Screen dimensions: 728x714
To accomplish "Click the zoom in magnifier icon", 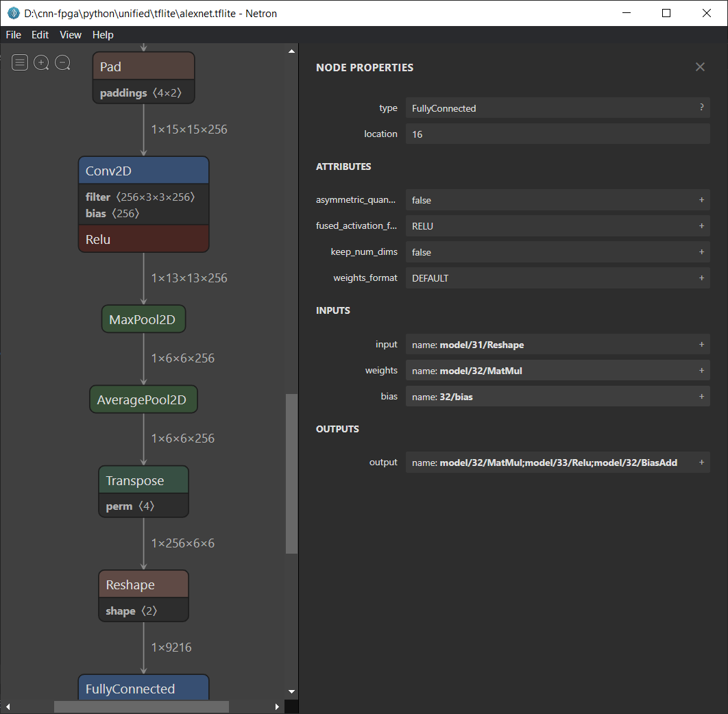I will pyautogui.click(x=41, y=63).
